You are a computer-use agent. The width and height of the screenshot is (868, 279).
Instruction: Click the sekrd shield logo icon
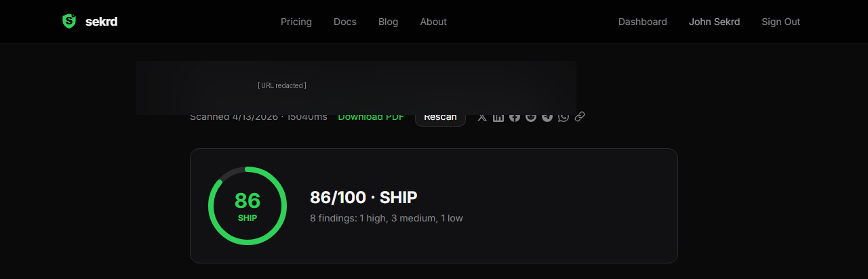click(69, 22)
